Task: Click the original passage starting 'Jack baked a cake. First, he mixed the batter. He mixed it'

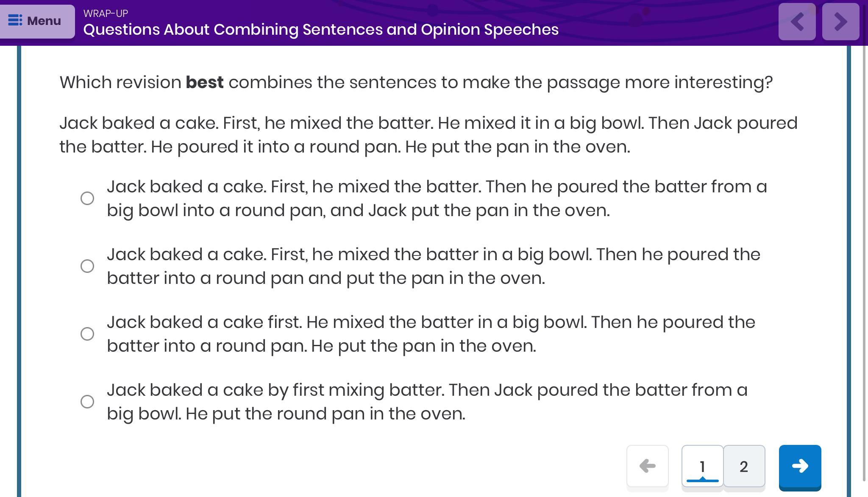Action: [x=428, y=135]
